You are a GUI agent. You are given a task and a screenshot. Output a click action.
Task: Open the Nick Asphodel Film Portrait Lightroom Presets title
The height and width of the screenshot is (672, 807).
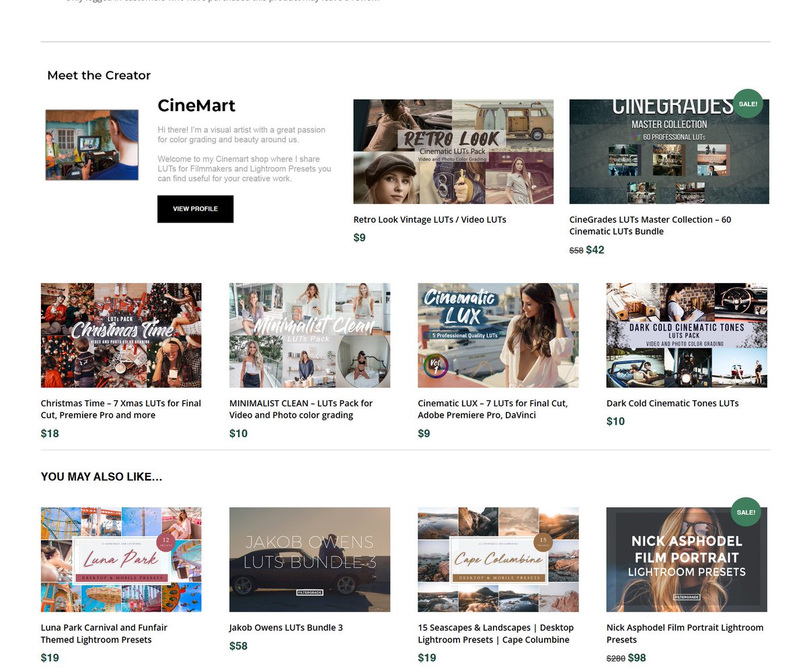point(685,634)
